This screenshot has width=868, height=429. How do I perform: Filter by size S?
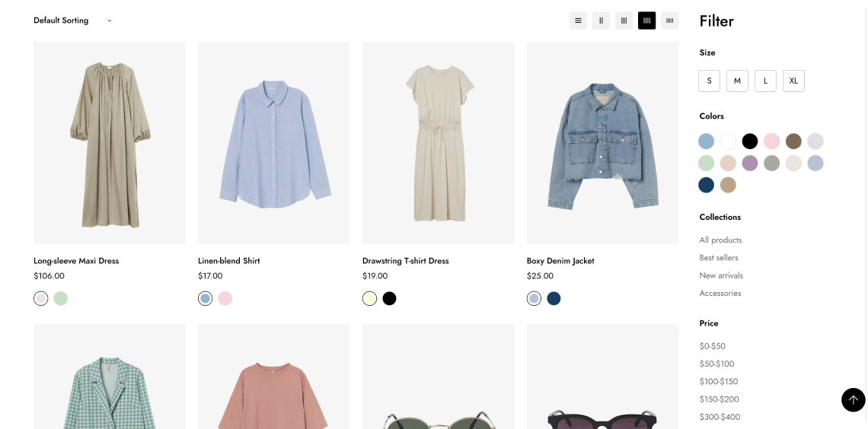tap(709, 81)
